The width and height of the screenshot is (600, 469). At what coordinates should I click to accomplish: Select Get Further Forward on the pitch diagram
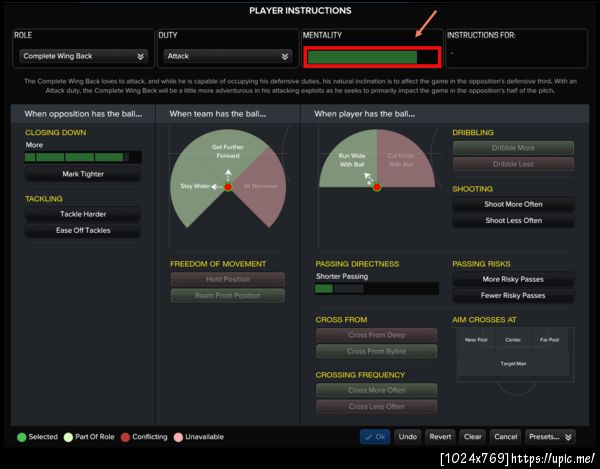228,151
